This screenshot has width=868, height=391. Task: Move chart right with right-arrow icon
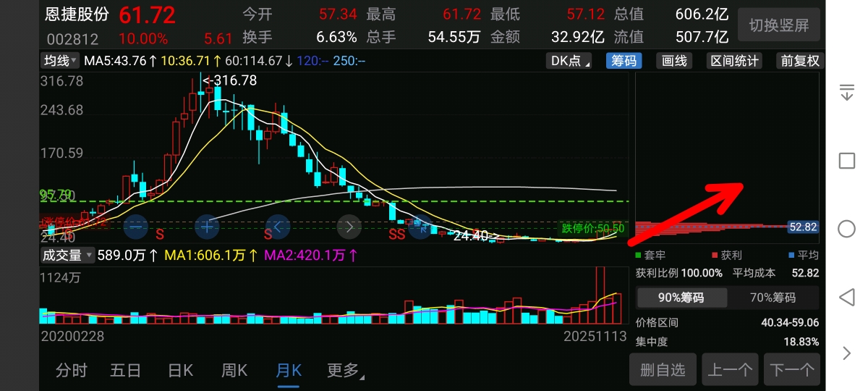[349, 227]
